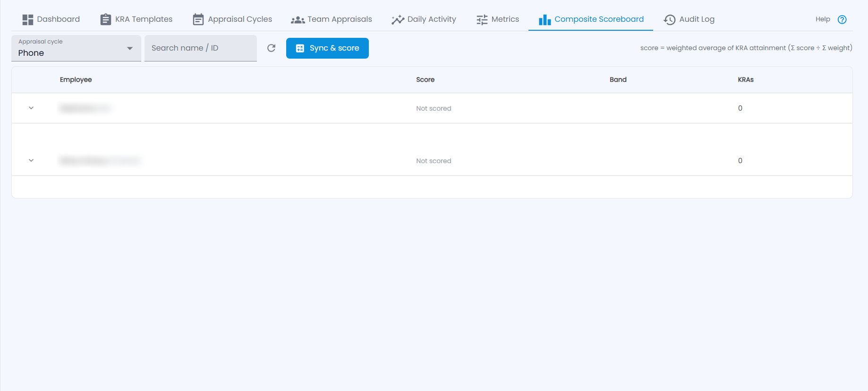Screen dimensions: 868x391
Task: Click the Dashboard grid icon
Action: pyautogui.click(x=28, y=19)
